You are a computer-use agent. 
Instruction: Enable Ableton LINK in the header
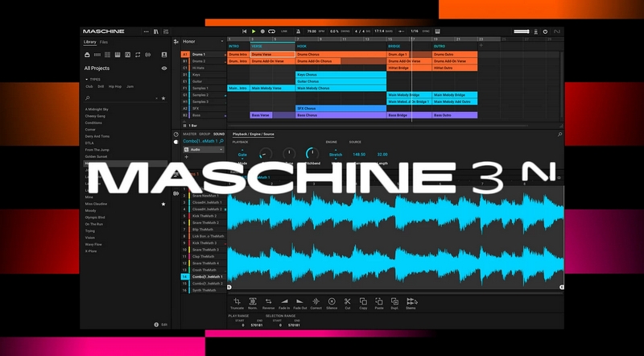coord(284,31)
